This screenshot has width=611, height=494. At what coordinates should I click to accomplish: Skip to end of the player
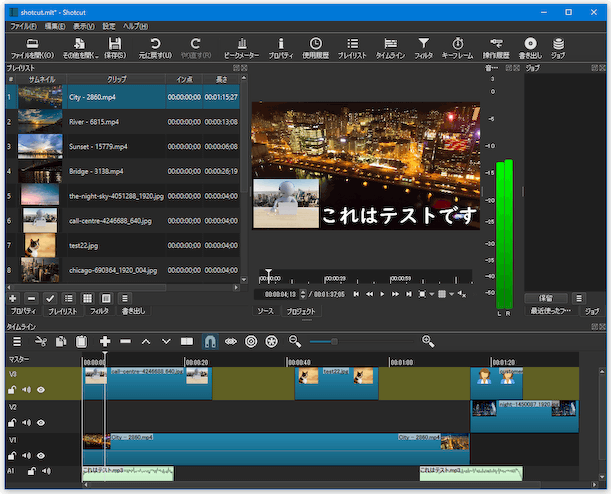point(408,294)
